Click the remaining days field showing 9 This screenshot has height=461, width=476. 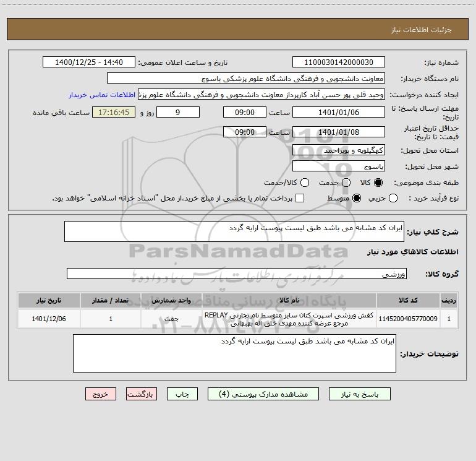pyautogui.click(x=178, y=112)
